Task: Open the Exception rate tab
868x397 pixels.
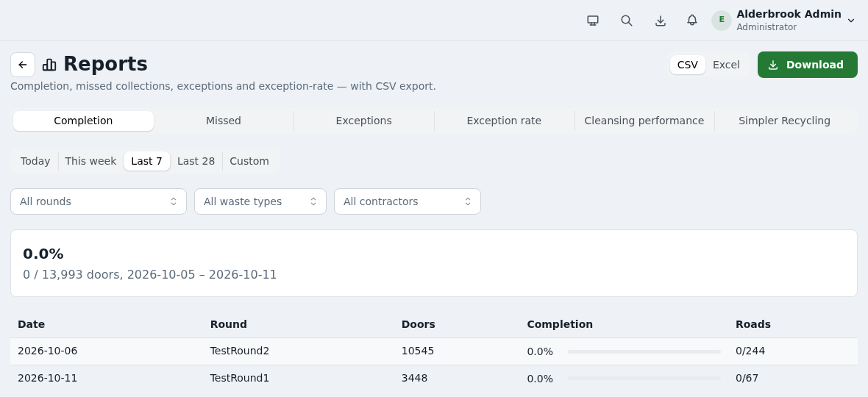Action: (x=504, y=121)
